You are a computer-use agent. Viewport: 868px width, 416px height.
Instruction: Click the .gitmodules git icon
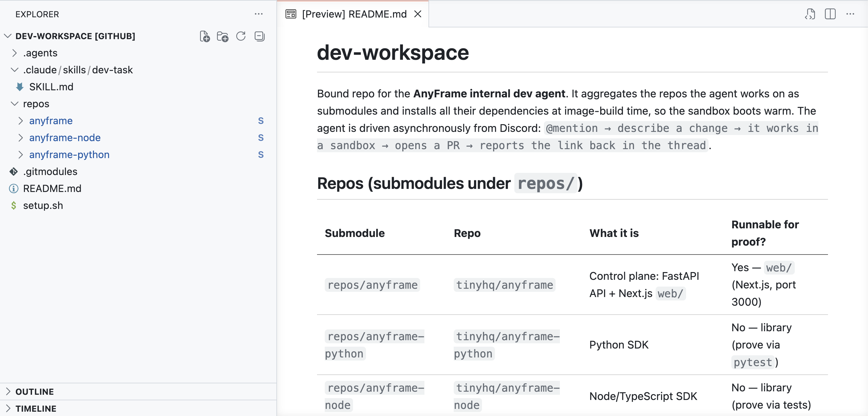[x=14, y=171]
